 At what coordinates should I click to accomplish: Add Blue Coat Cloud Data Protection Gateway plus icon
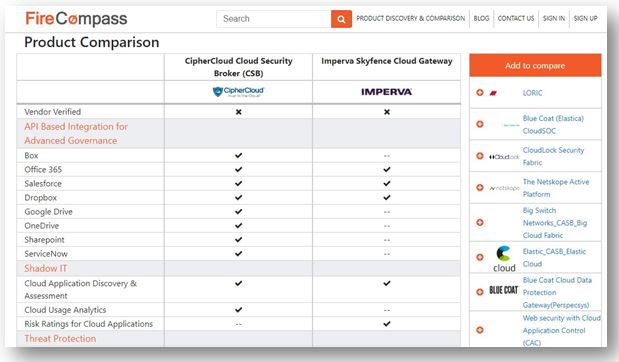pos(480,292)
